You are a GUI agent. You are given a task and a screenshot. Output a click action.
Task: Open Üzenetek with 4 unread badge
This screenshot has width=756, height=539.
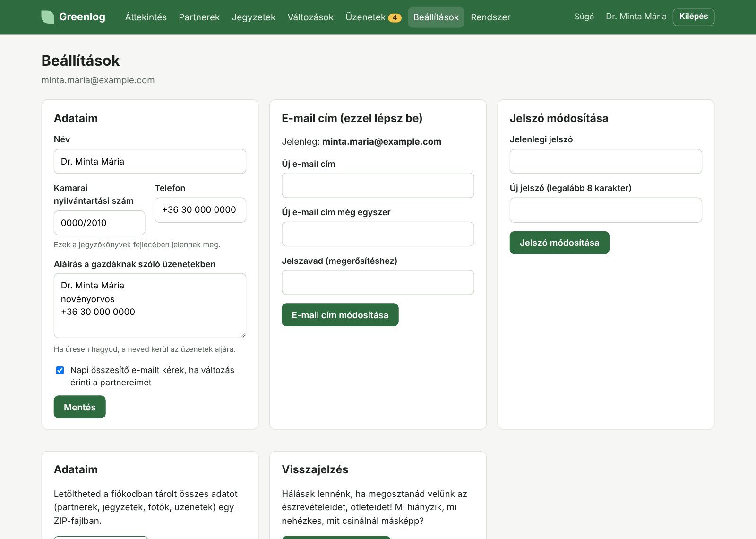[x=373, y=17]
